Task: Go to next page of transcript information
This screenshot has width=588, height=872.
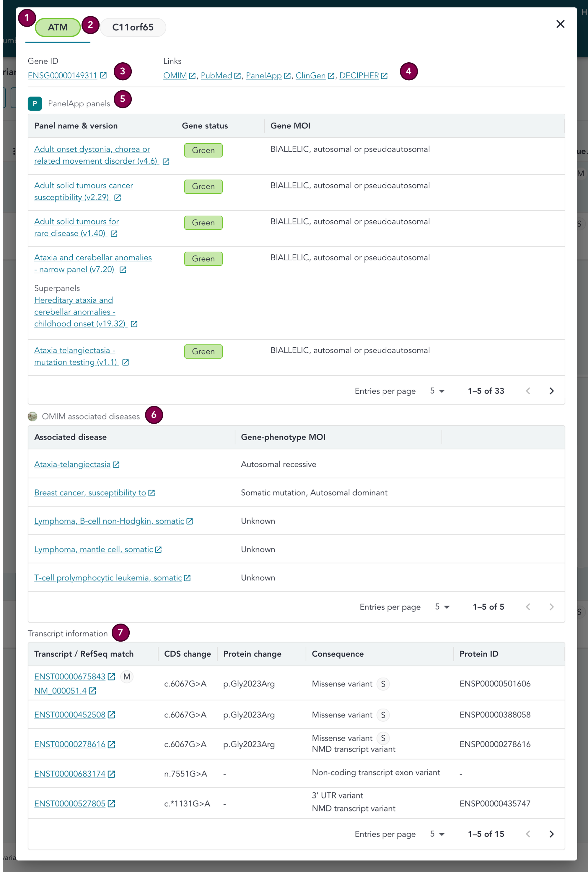Action: (x=551, y=834)
